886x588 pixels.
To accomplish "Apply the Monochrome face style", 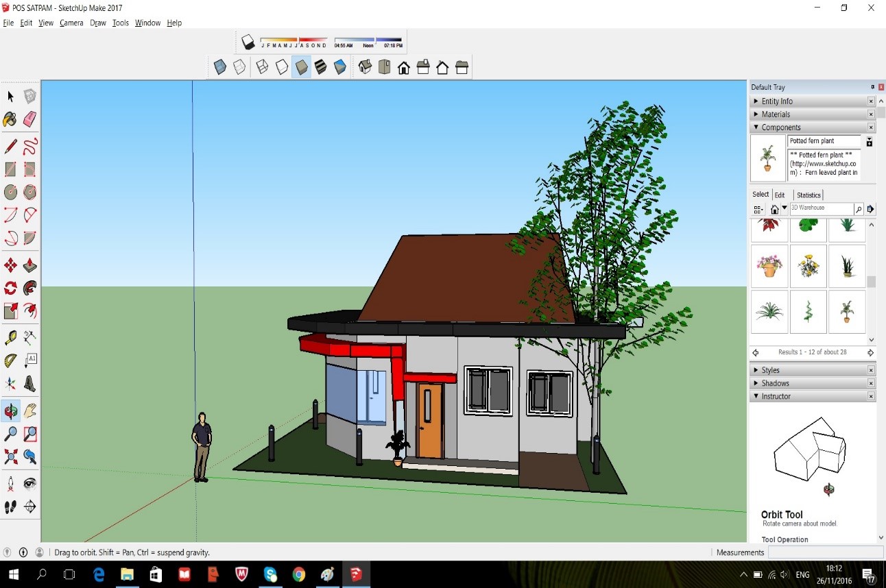I will coord(340,66).
